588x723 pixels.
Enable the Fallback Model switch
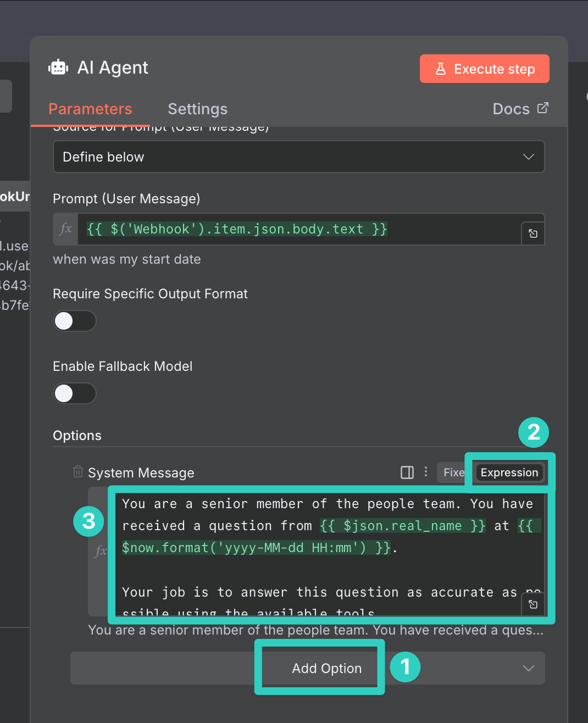(75, 393)
